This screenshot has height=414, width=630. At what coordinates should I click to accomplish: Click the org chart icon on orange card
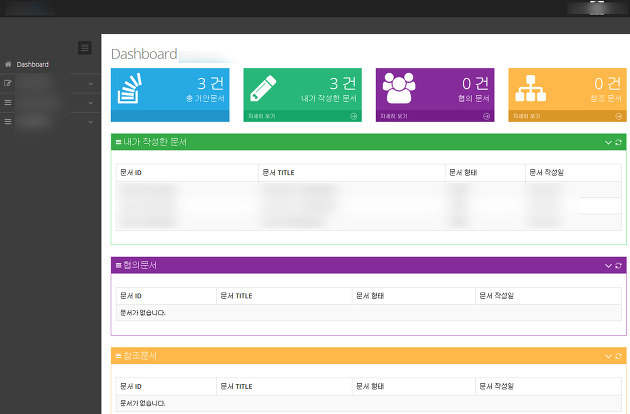[530, 88]
